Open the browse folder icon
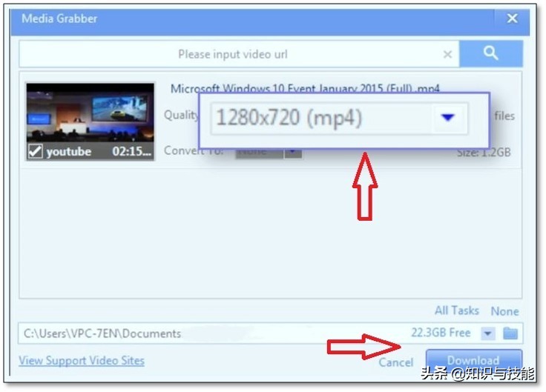Viewport: 546px width, 392px height. [510, 333]
